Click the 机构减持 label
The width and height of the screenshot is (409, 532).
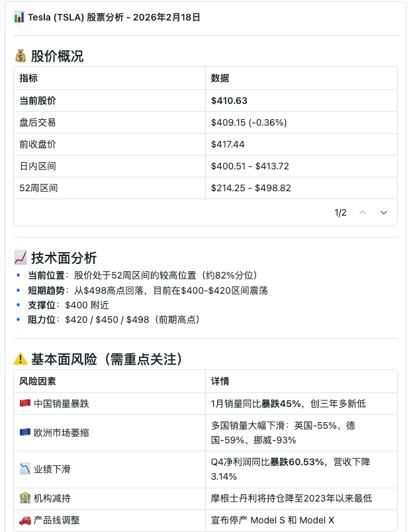pyautogui.click(x=52, y=498)
